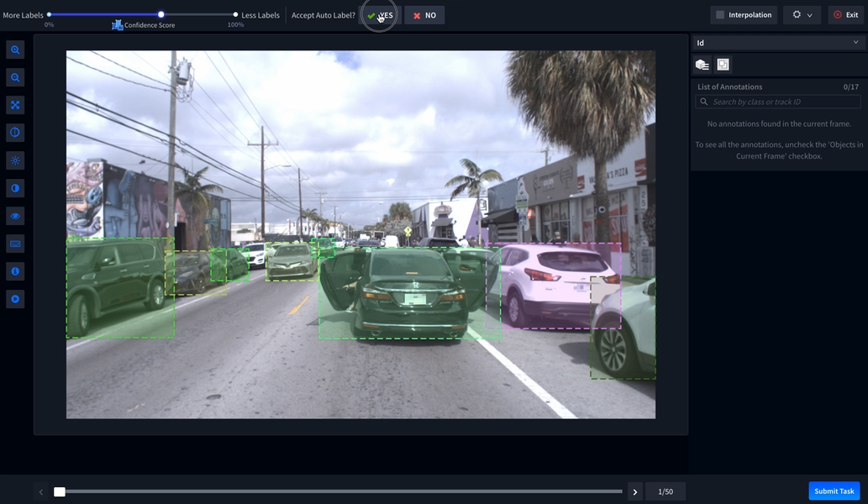Image resolution: width=868 pixels, height=504 pixels.
Task: Click the contrast half-circle icon
Action: click(15, 187)
